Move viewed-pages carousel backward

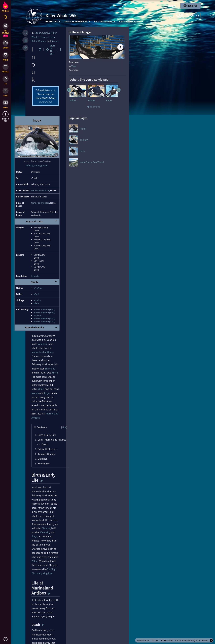click(69, 90)
